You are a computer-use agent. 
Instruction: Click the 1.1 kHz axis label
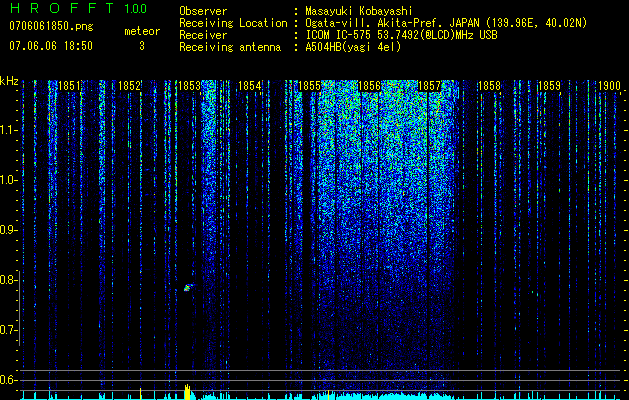click(8, 130)
